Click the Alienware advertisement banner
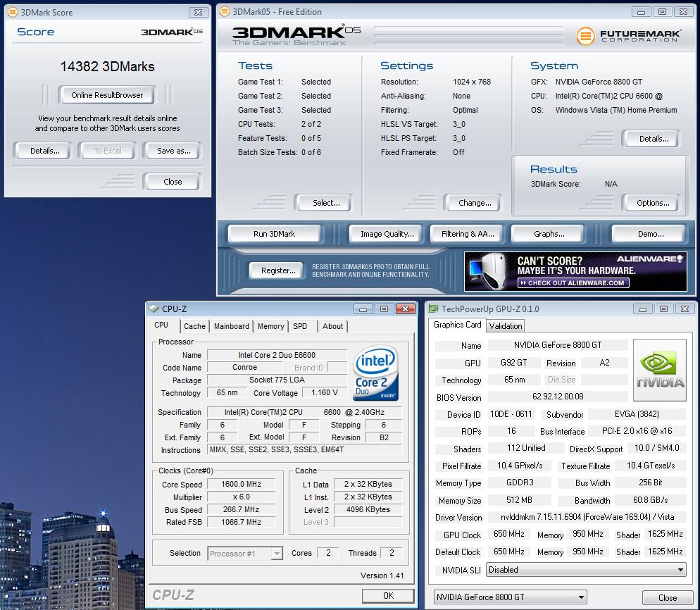700x610 pixels. (x=575, y=271)
